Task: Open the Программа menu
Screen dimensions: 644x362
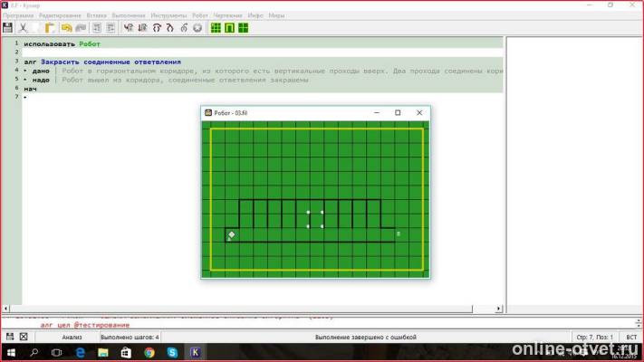Action: [x=19, y=15]
